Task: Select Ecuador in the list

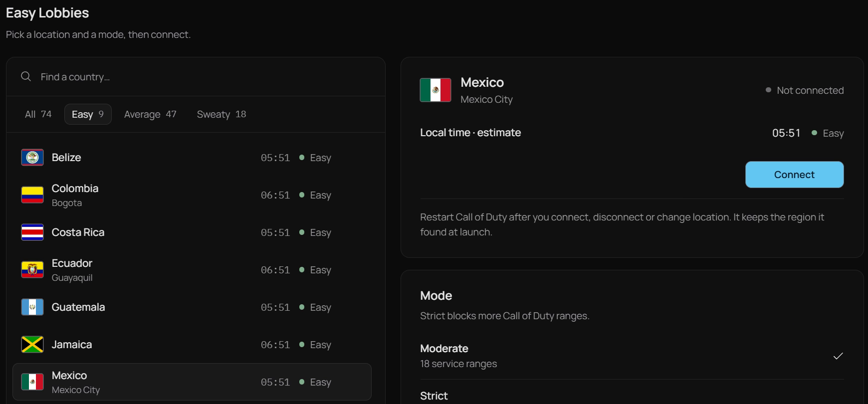Action: (192, 270)
